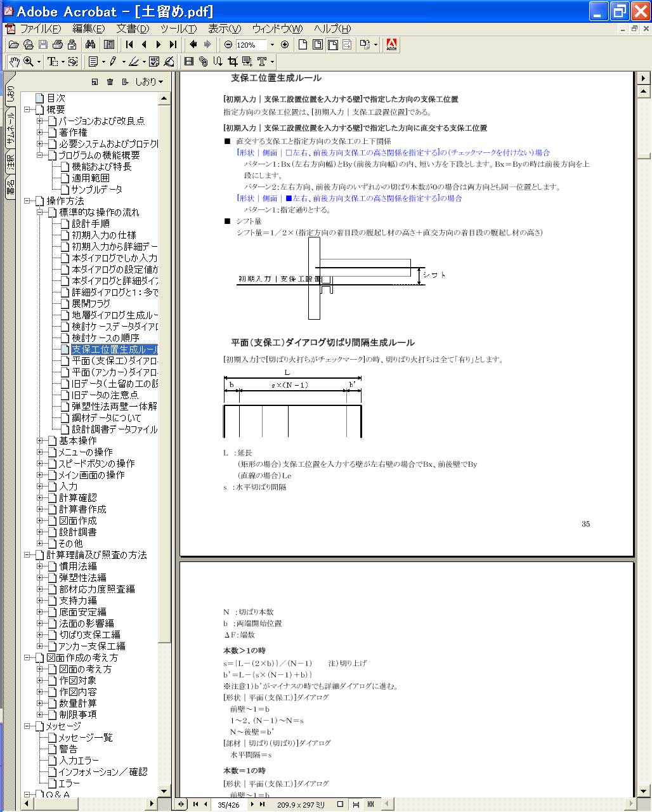The height and width of the screenshot is (812, 652).
Task: Go to previous view arrow
Action: pyautogui.click(x=193, y=44)
